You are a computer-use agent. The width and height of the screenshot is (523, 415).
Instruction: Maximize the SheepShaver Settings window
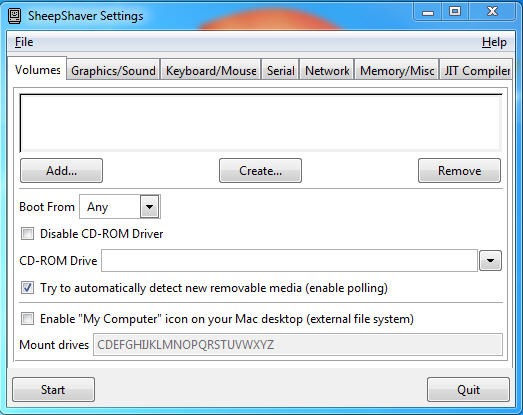[455, 12]
